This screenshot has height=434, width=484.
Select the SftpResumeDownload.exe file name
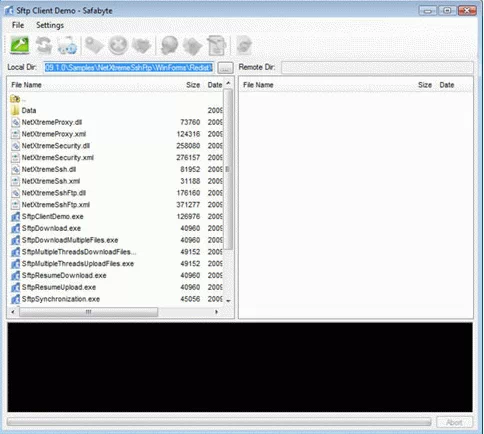pyautogui.click(x=64, y=275)
